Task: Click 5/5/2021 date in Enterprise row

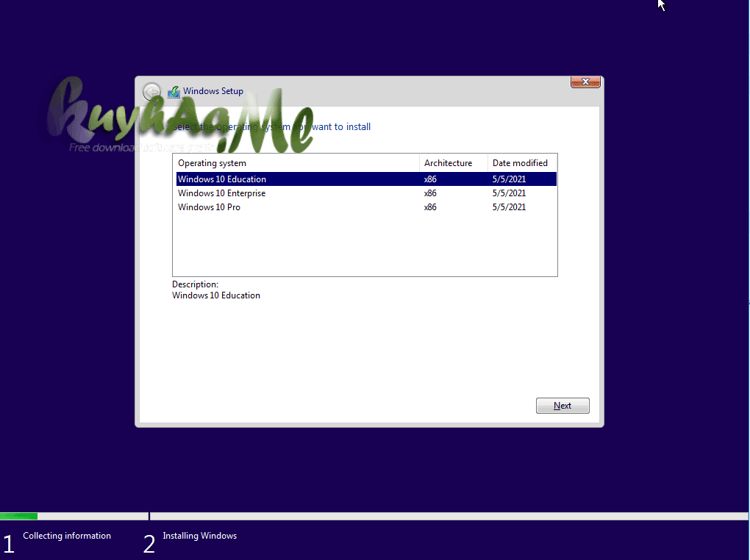Action: [x=509, y=193]
